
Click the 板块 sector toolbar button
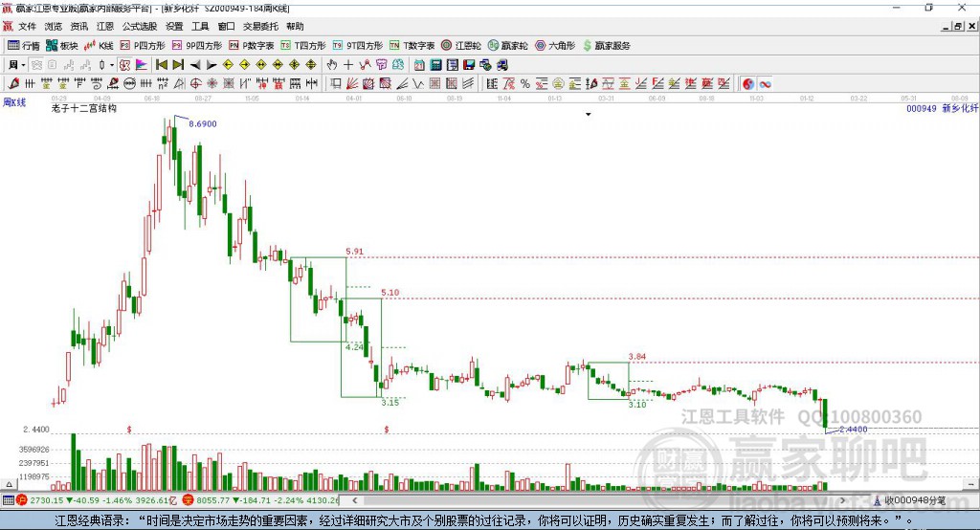(x=62, y=46)
